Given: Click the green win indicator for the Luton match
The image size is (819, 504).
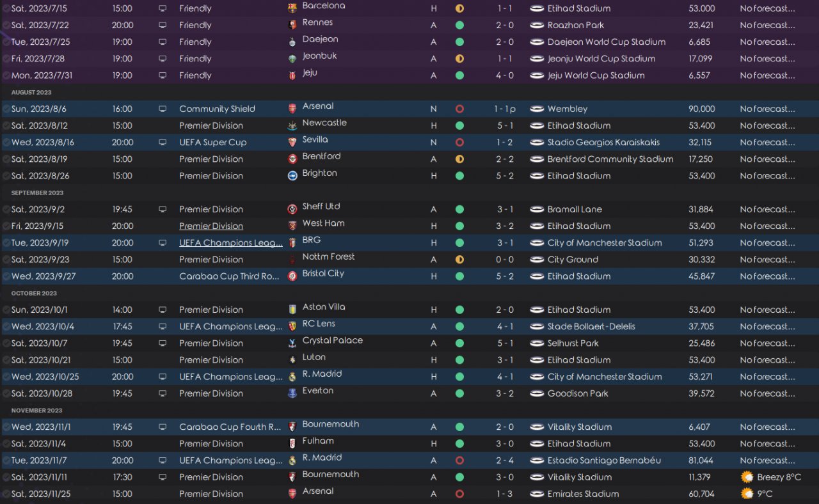Looking at the screenshot, I should pyautogui.click(x=459, y=359).
